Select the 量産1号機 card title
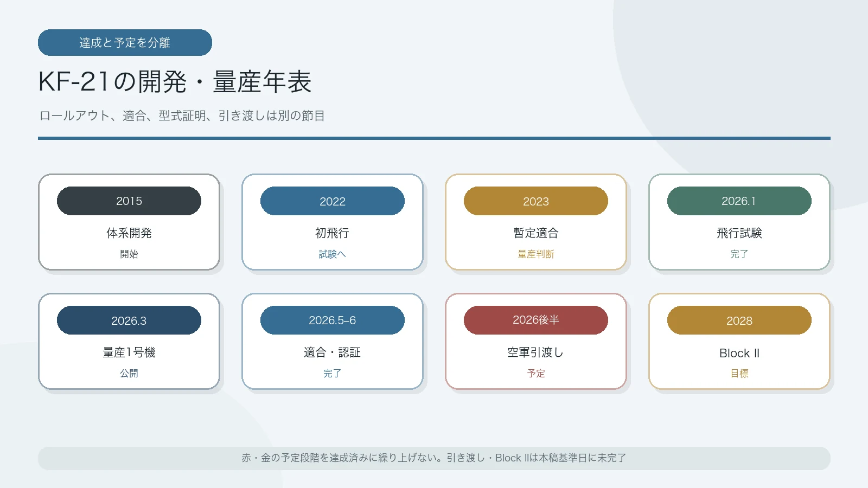The width and height of the screenshot is (868, 488). click(129, 352)
